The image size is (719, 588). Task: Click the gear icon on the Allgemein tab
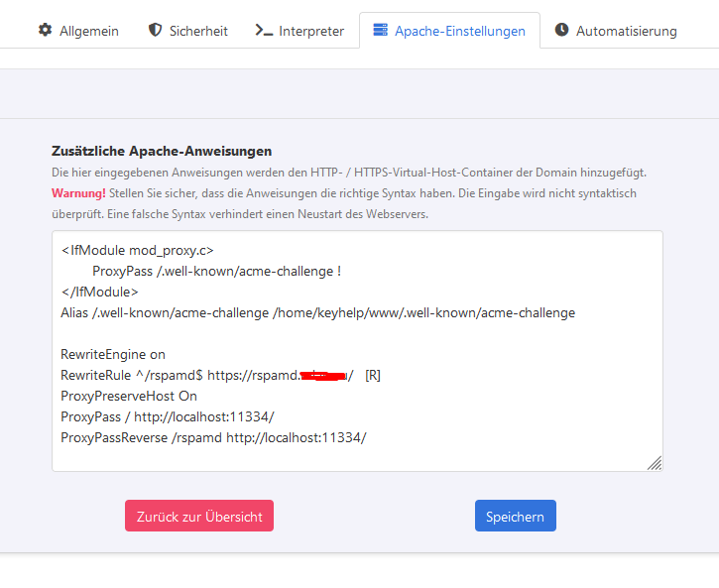tap(45, 31)
